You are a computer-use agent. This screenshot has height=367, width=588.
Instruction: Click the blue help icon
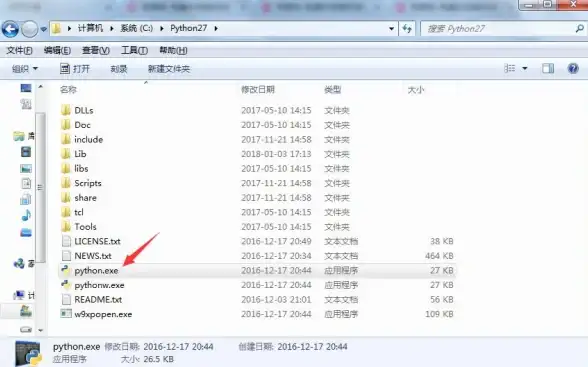tap(573, 68)
